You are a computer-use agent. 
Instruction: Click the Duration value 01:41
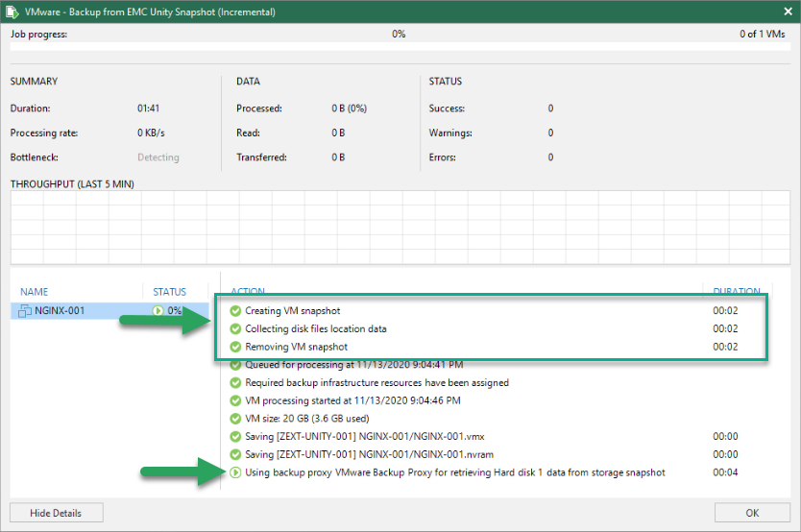pos(148,109)
